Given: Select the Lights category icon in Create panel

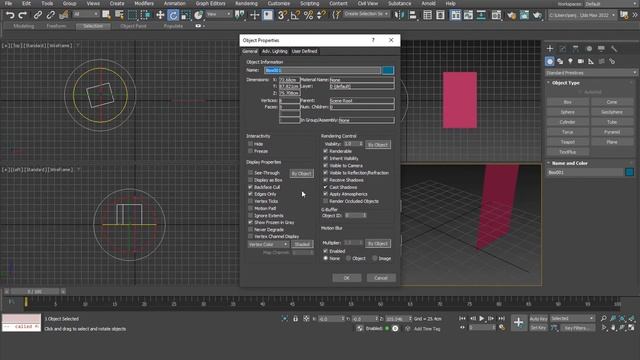Looking at the screenshot, I should 570,61.
